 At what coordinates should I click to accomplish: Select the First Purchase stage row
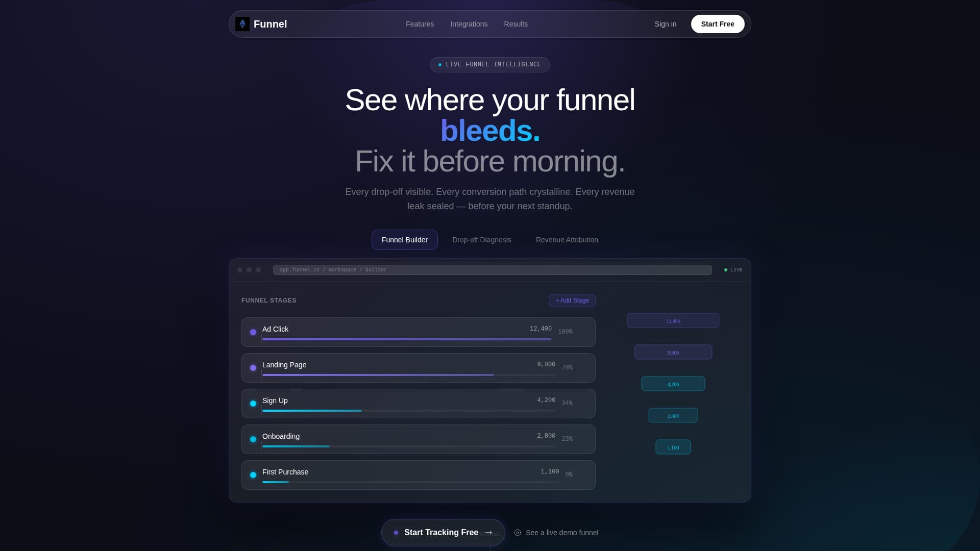point(418,475)
